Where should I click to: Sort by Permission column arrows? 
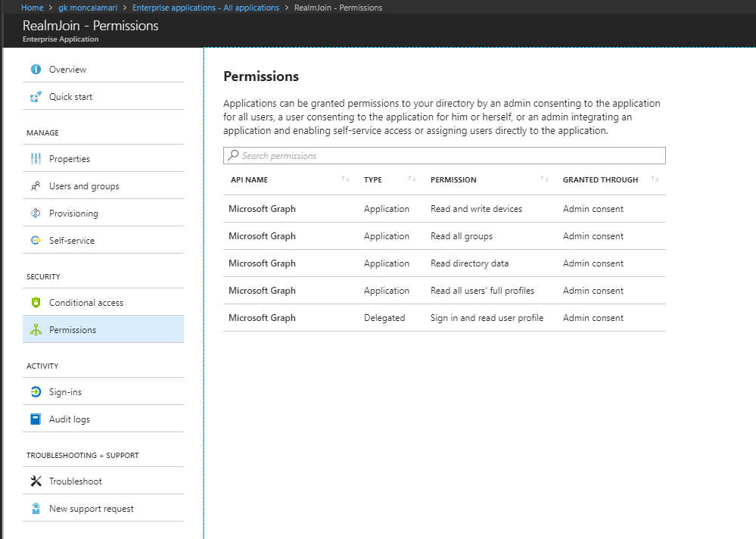(544, 179)
